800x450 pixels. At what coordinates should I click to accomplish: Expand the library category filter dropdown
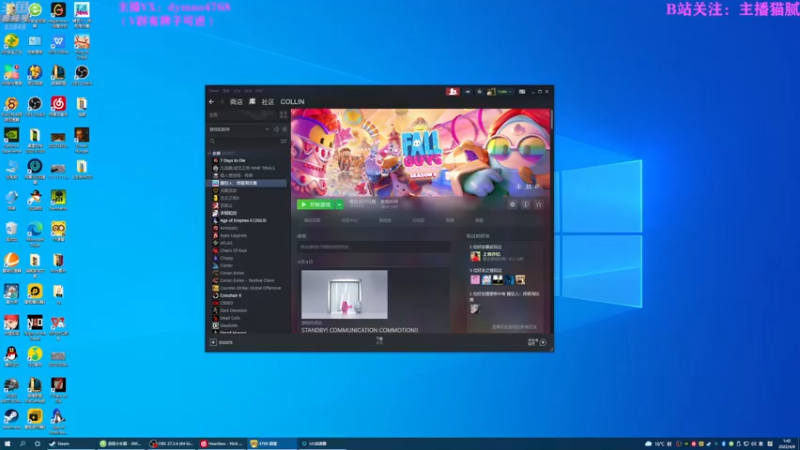(267, 130)
